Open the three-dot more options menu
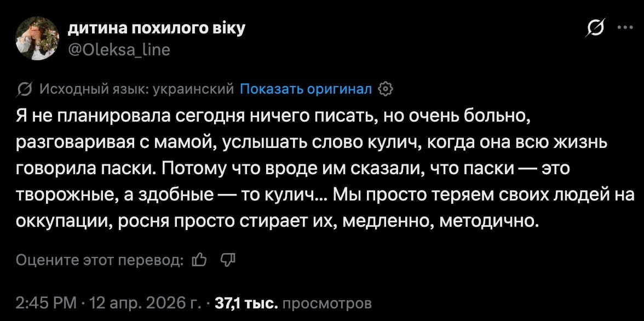644x321 pixels. click(623, 28)
